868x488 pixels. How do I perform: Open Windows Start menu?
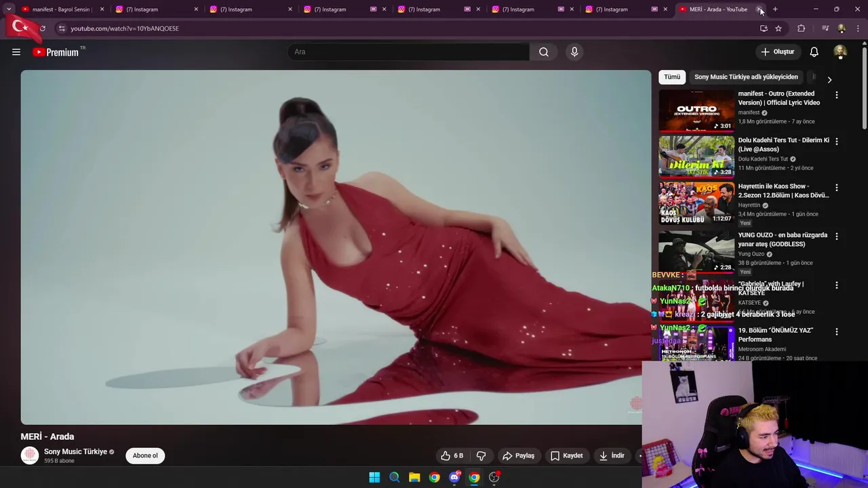pos(374,477)
